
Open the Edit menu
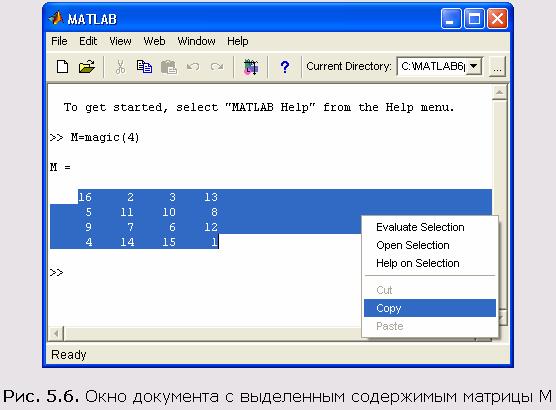click(x=88, y=41)
